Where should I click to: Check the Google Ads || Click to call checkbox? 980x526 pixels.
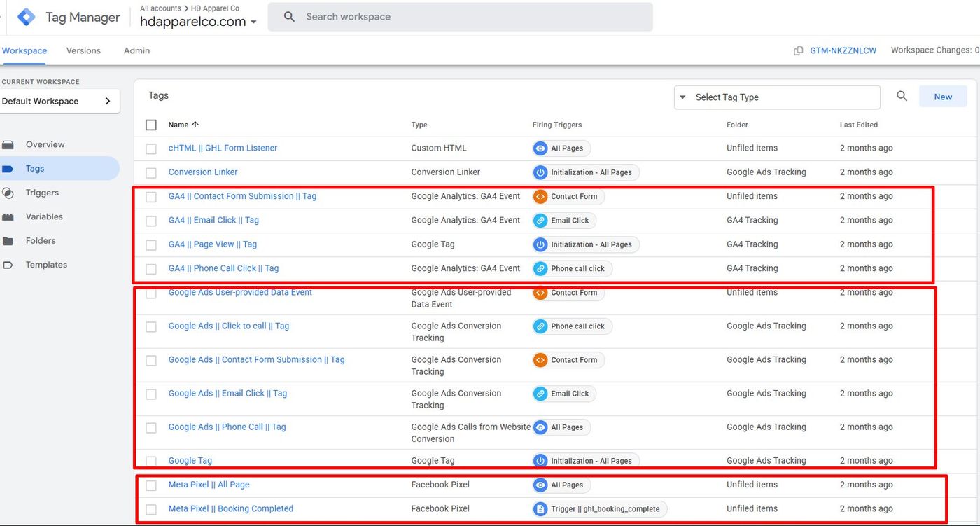point(151,327)
